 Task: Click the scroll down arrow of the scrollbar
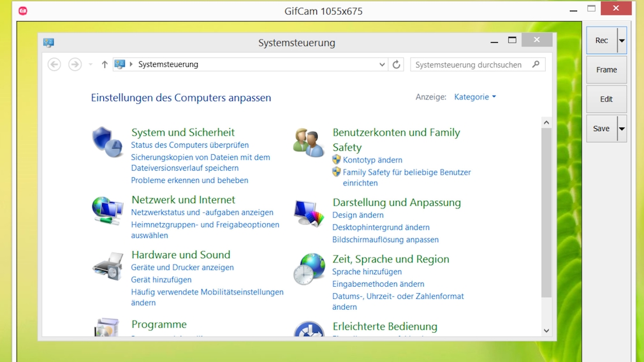click(546, 331)
